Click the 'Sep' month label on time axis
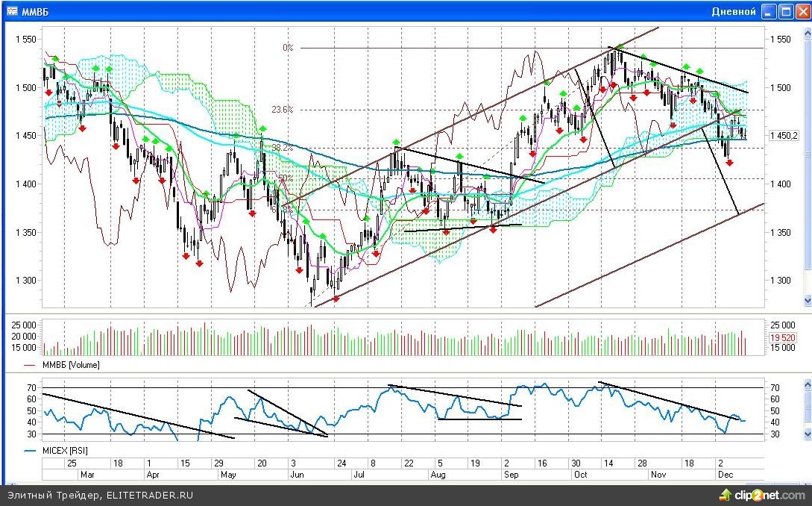 click(511, 475)
